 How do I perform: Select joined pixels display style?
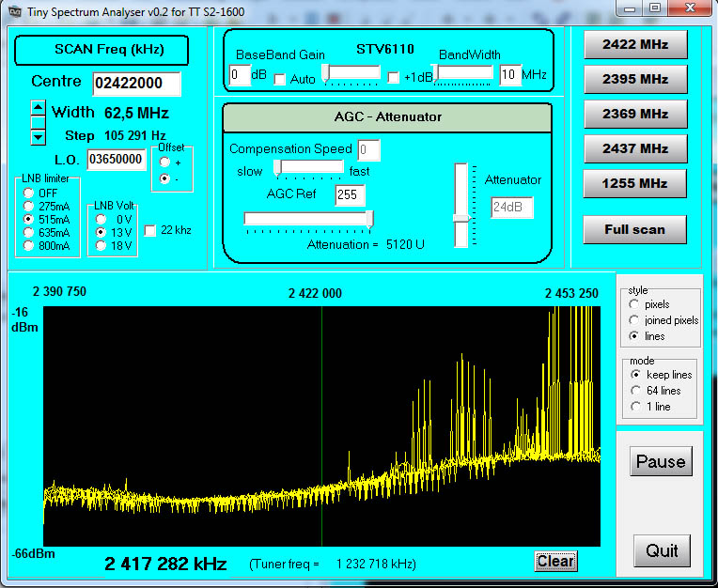click(x=634, y=320)
